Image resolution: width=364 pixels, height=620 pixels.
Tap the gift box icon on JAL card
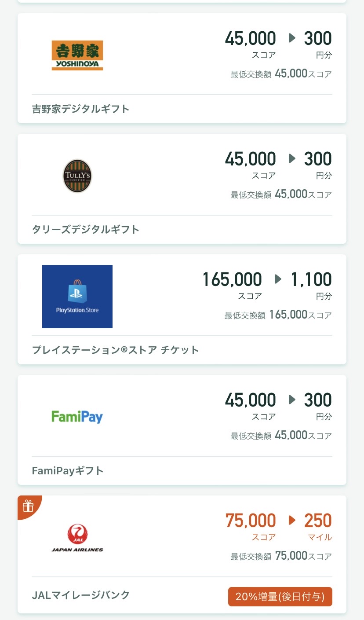[x=28, y=506]
